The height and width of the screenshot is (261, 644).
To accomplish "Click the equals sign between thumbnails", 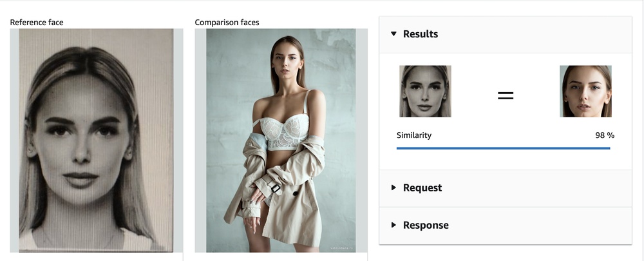I will [x=506, y=96].
